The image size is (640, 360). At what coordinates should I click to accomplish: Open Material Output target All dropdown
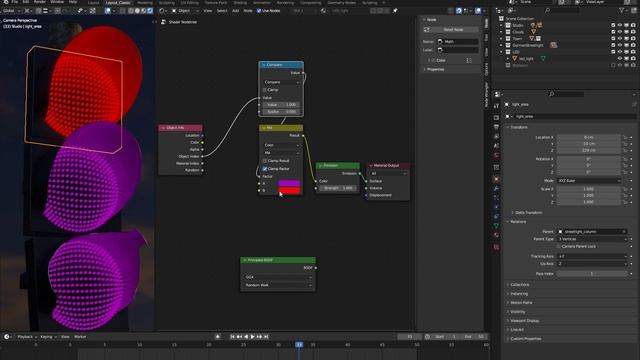click(x=388, y=173)
